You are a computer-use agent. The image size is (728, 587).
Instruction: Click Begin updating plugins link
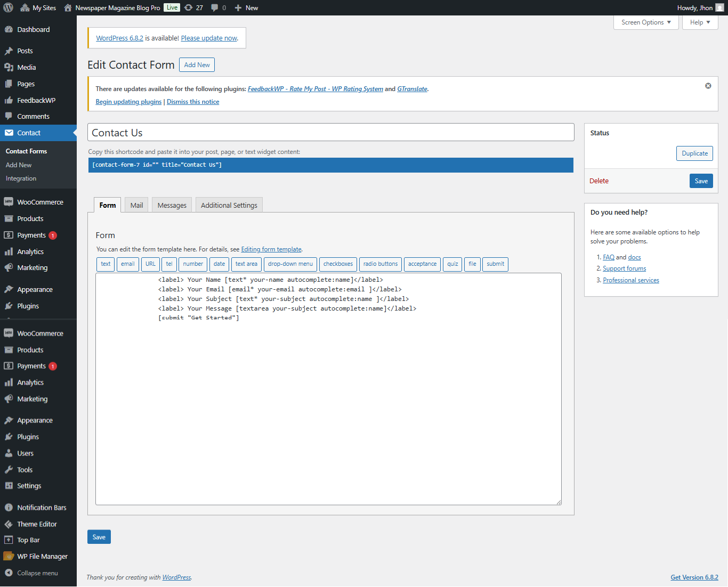pos(128,102)
